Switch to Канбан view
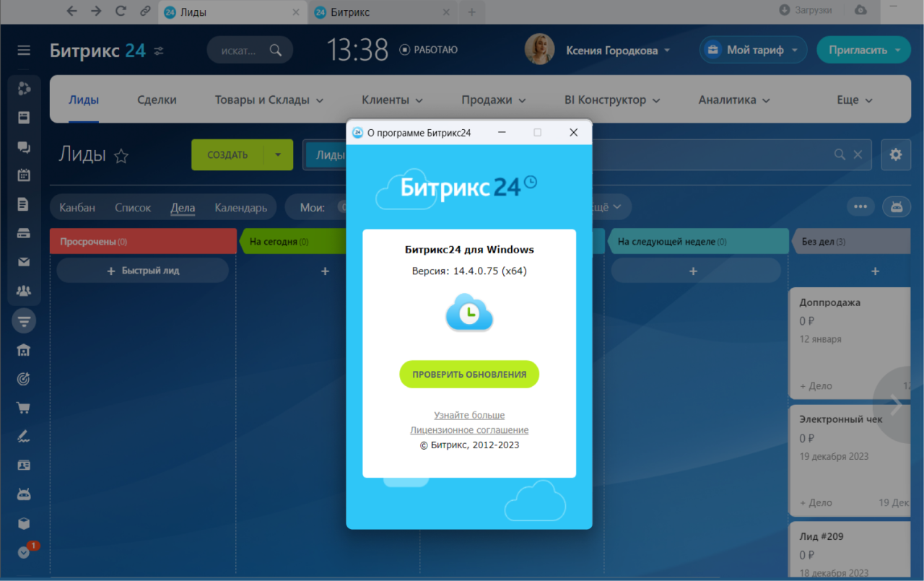The width and height of the screenshot is (924, 581). tap(77, 207)
